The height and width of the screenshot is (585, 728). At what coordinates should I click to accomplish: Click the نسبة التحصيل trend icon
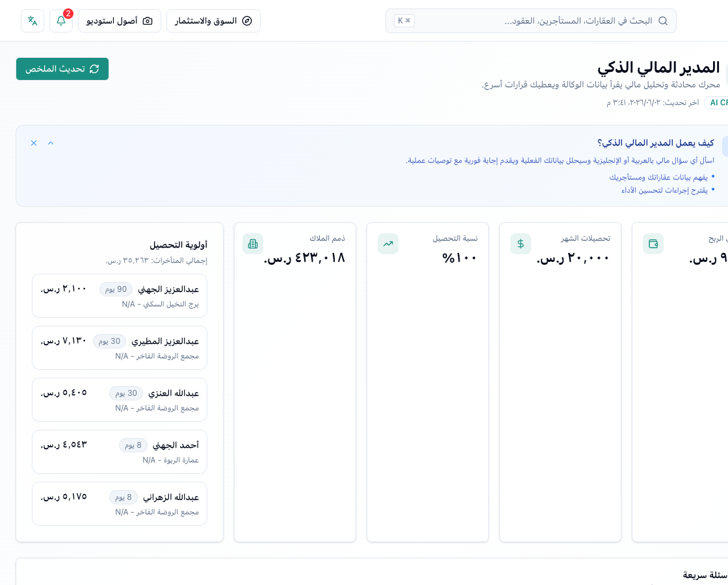(x=387, y=244)
